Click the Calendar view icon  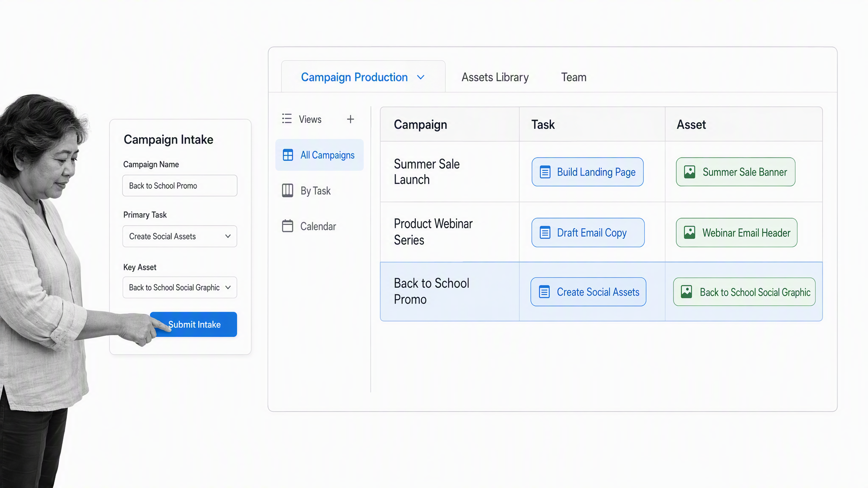[x=288, y=226]
